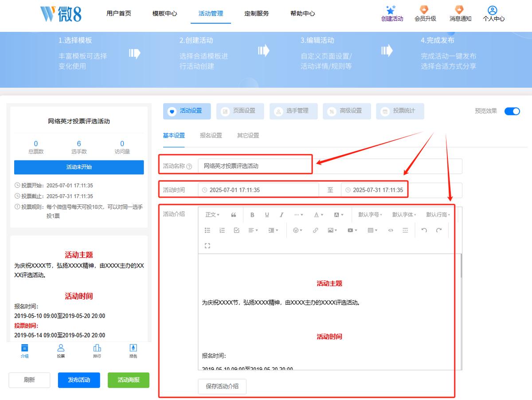532x400 pixels.
Task: Click the start time field 2025-07-01
Action: coord(258,190)
